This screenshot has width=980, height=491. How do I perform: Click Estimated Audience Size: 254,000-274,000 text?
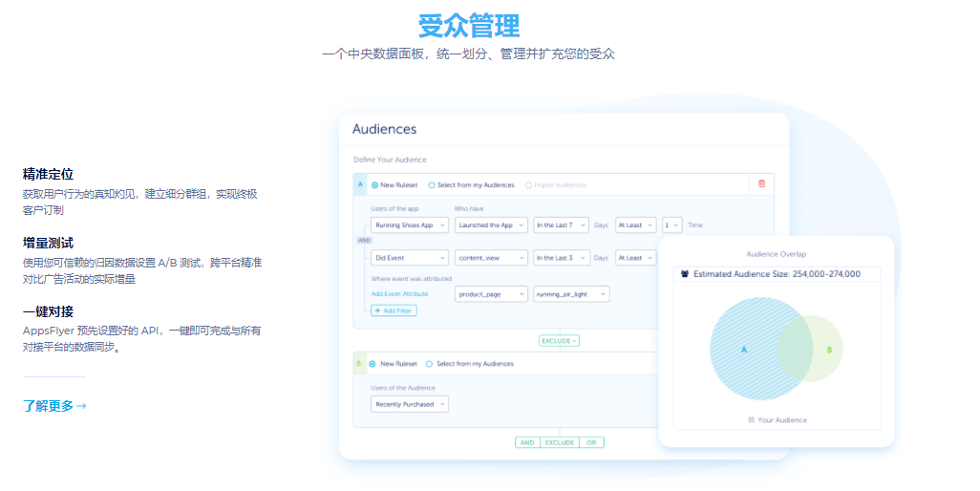tap(777, 274)
